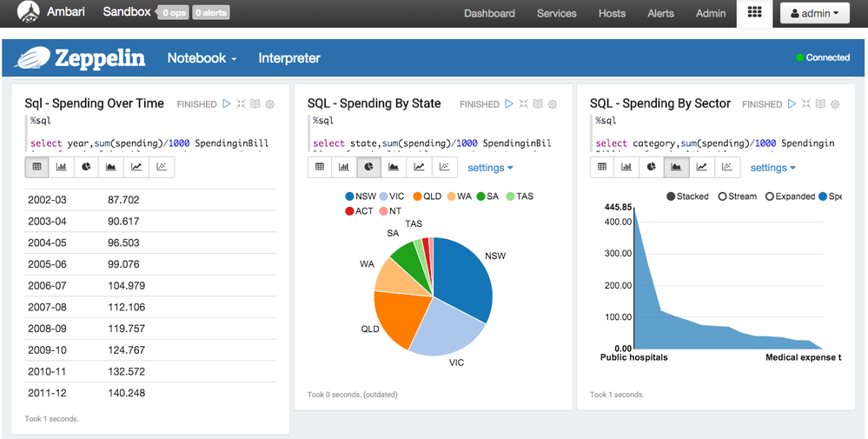Screen dimensions: 868x439
Task: Switch Spending By Sector to pie chart
Action: pos(652,167)
